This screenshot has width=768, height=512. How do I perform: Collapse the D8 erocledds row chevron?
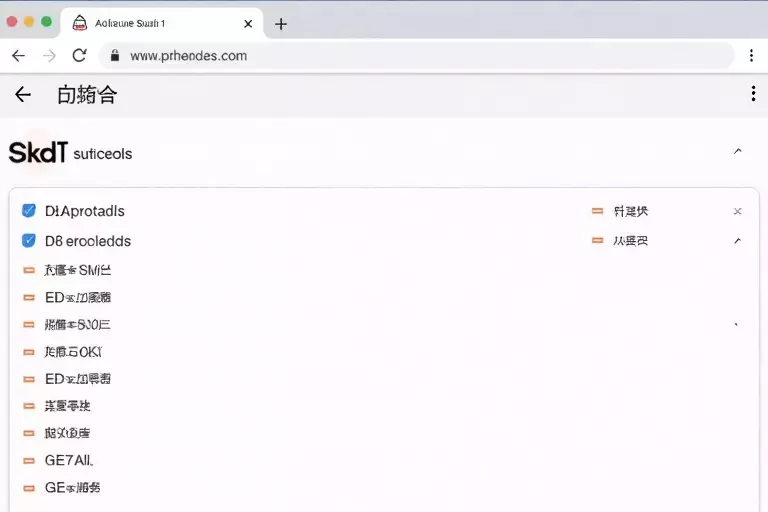pyautogui.click(x=738, y=241)
